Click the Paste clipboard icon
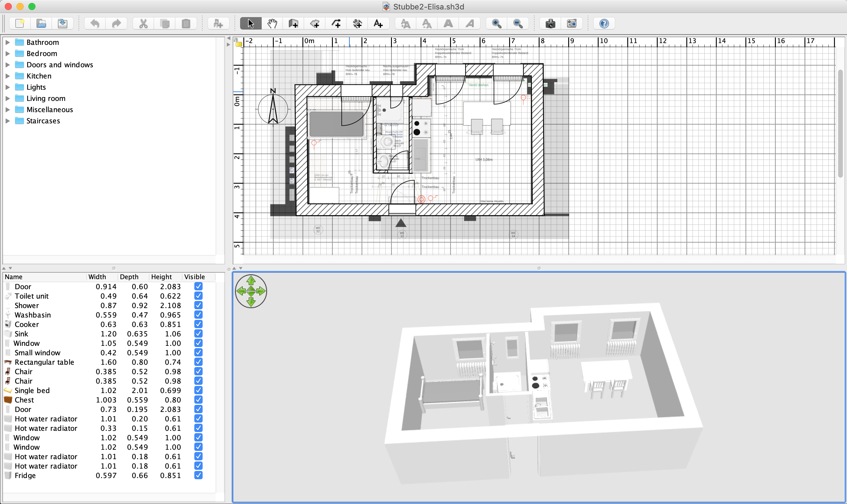 [186, 23]
